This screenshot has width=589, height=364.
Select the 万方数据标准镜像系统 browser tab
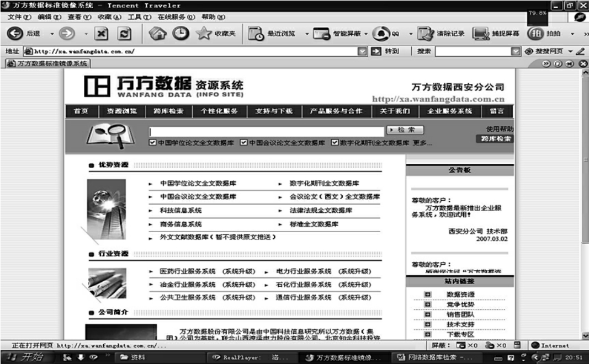47,64
